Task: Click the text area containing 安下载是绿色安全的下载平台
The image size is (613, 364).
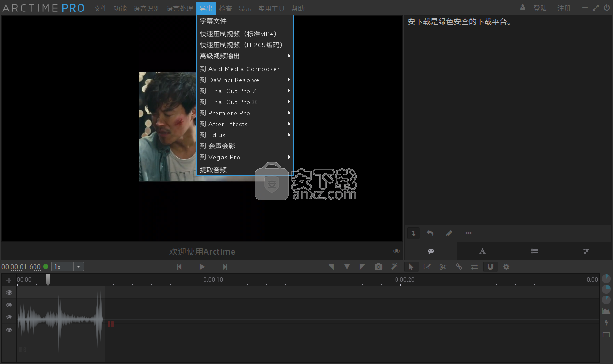Action: (x=508, y=120)
